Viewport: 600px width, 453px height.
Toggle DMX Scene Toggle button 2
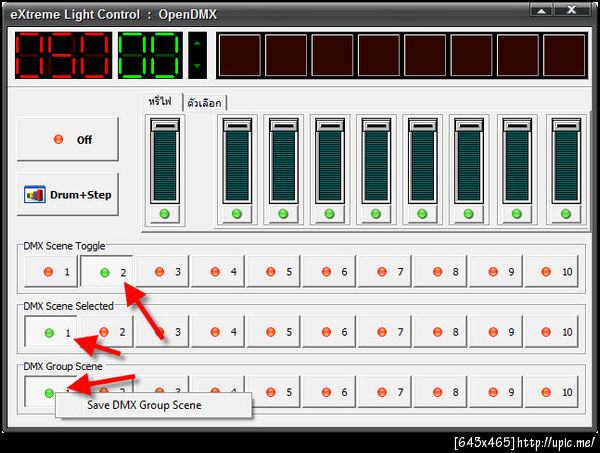(107, 272)
